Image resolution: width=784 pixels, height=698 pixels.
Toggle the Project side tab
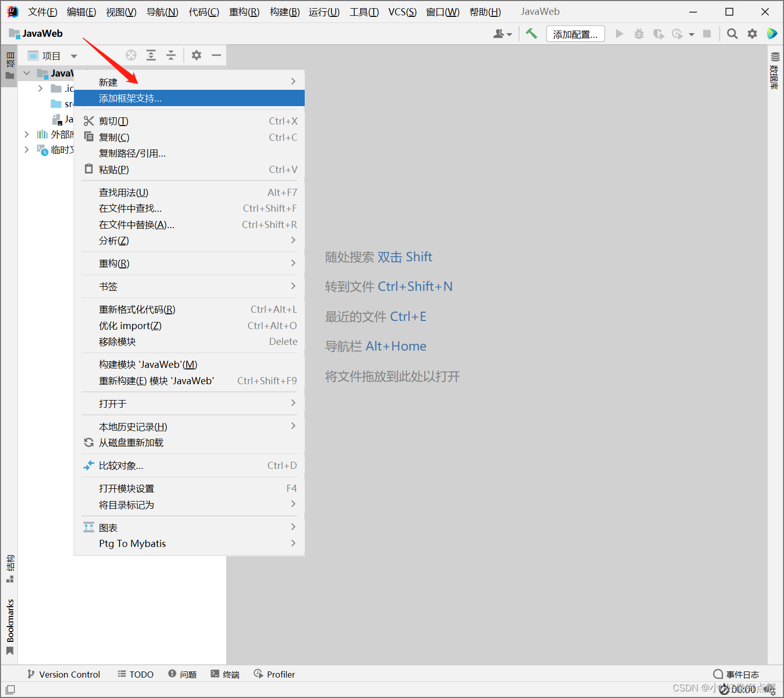click(9, 65)
